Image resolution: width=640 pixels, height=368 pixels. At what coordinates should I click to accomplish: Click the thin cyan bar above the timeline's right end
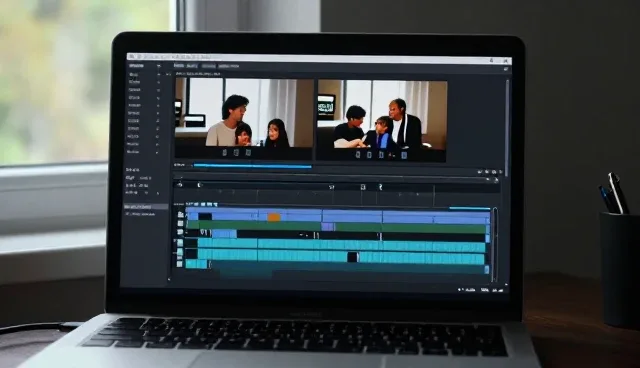coord(469,208)
